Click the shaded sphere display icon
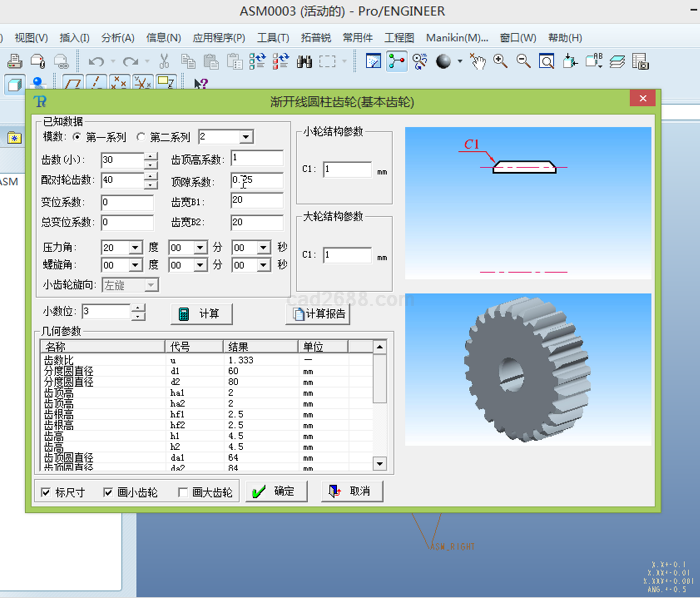 point(443,62)
